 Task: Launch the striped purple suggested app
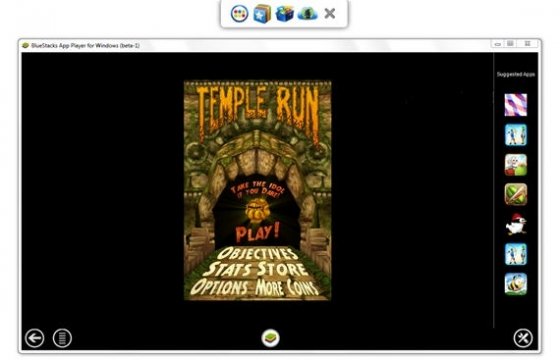(516, 105)
